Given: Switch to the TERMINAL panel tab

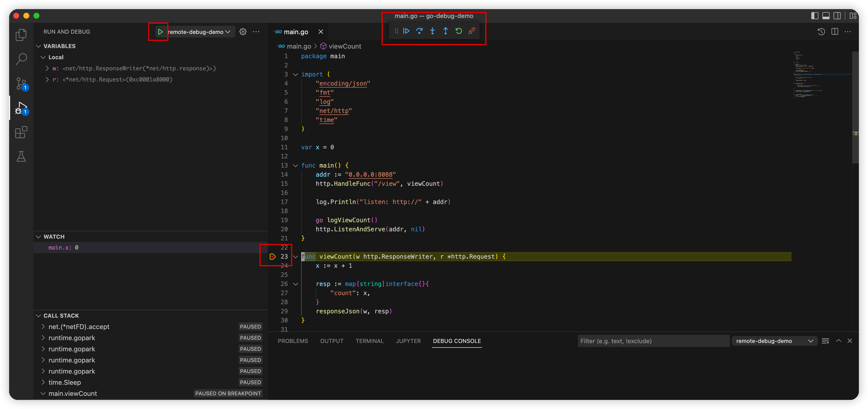Looking at the screenshot, I should click(370, 341).
